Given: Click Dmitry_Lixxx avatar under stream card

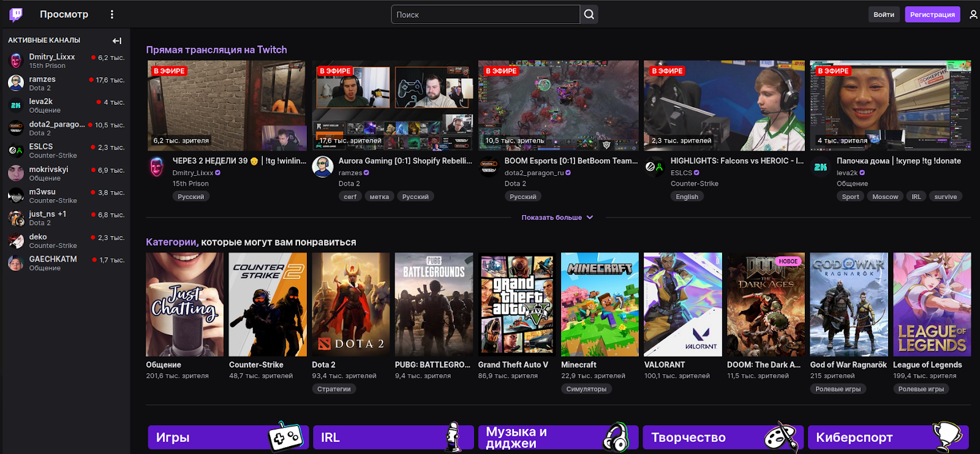Looking at the screenshot, I should pyautogui.click(x=157, y=167).
